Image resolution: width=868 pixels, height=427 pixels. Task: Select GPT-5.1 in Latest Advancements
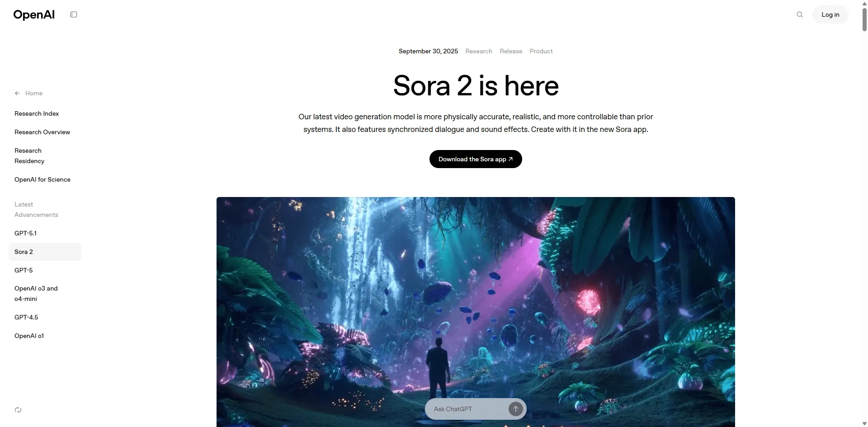[26, 233]
